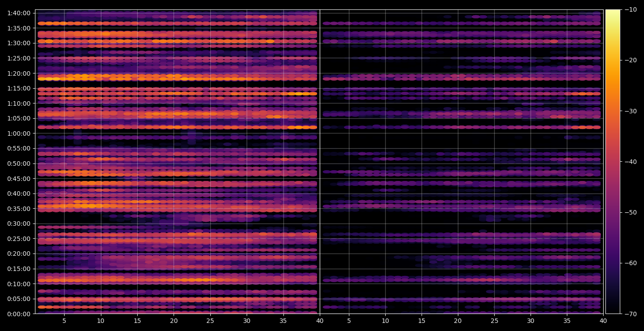Click the −30 colorbar tick label
This screenshot has width=644, height=331.
(x=630, y=111)
